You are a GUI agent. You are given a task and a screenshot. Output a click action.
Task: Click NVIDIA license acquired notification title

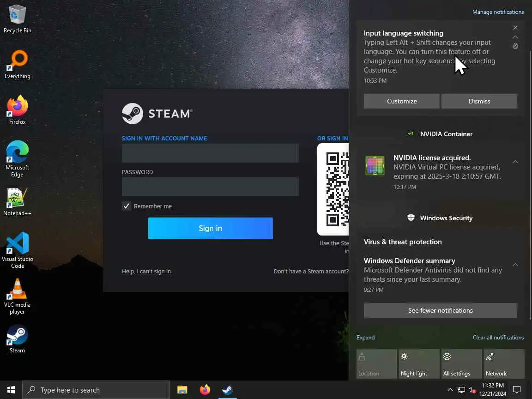432,158
